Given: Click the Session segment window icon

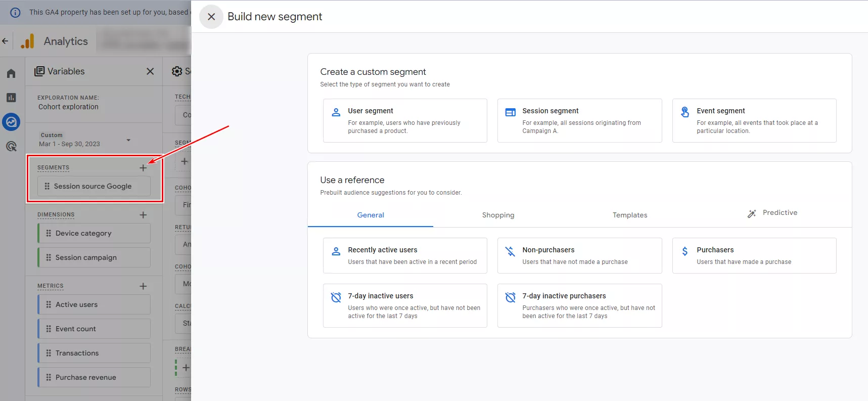Looking at the screenshot, I should (511, 112).
